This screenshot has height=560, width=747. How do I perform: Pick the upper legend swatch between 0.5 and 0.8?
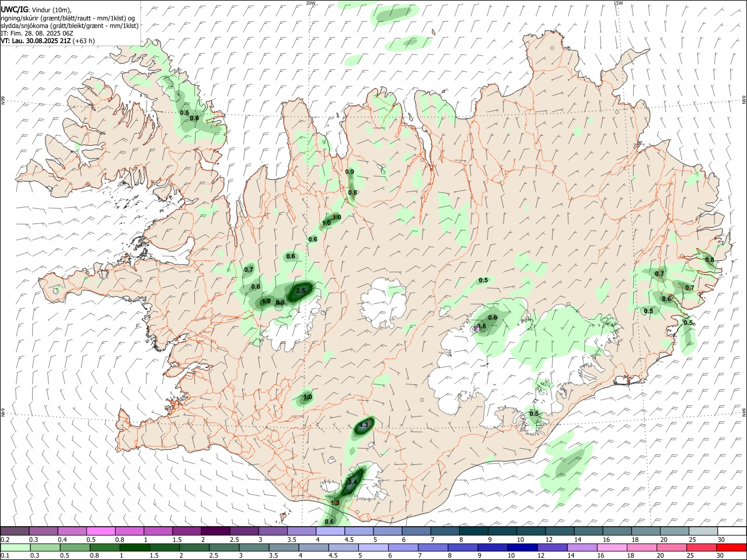(101, 531)
